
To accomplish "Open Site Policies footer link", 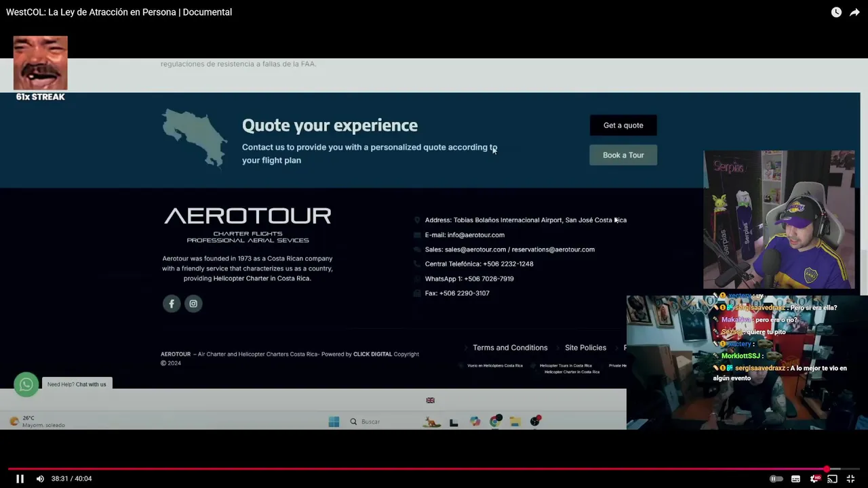I will (585, 348).
